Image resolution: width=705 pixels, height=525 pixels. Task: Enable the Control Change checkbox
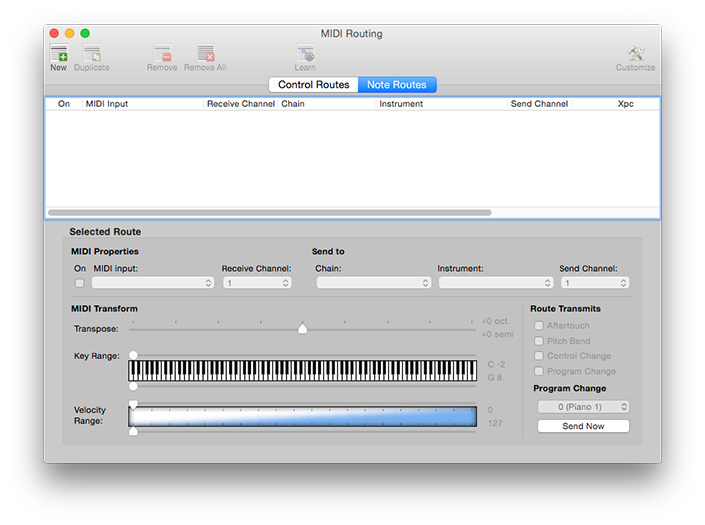click(539, 356)
